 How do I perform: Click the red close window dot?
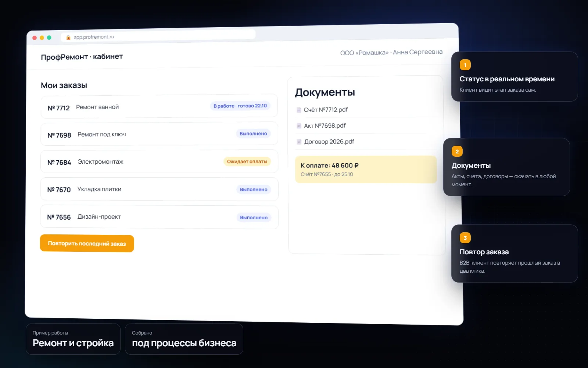point(35,38)
